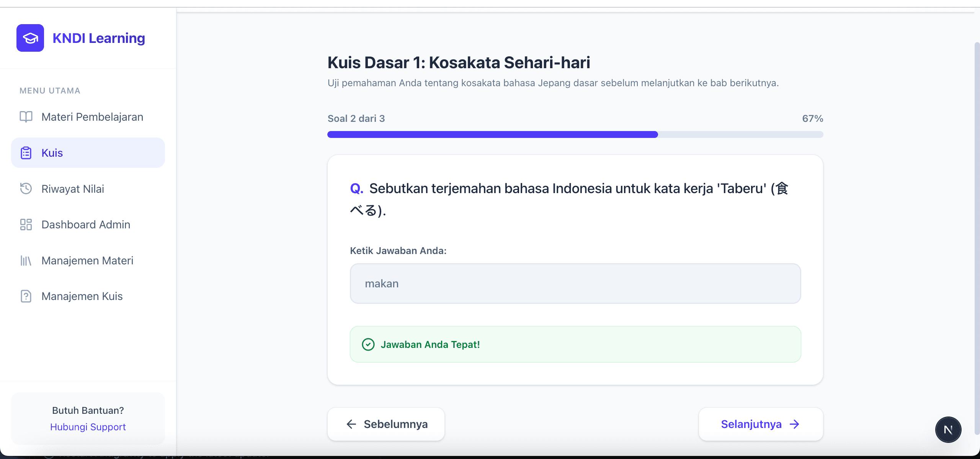Click the Jawaban Anda Tepat! message
The image size is (980, 459).
pos(430,344)
